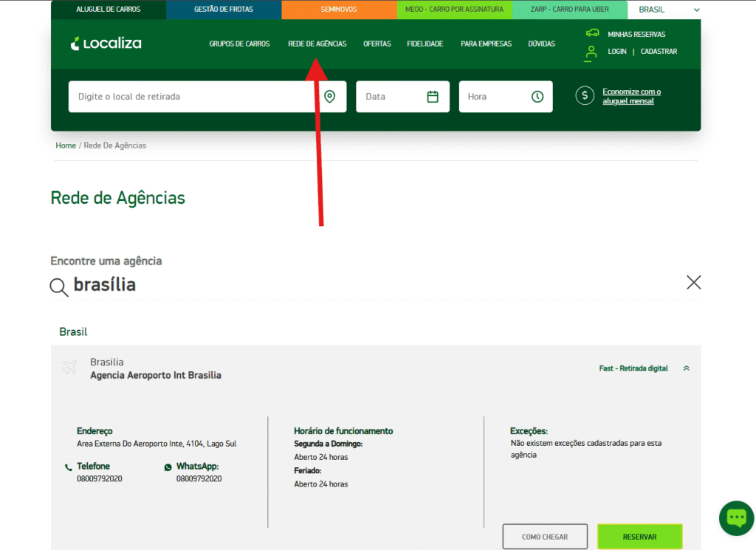This screenshot has height=550, width=756.
Task: Switch to Gestão de Frotas tab
Action: [x=223, y=10]
